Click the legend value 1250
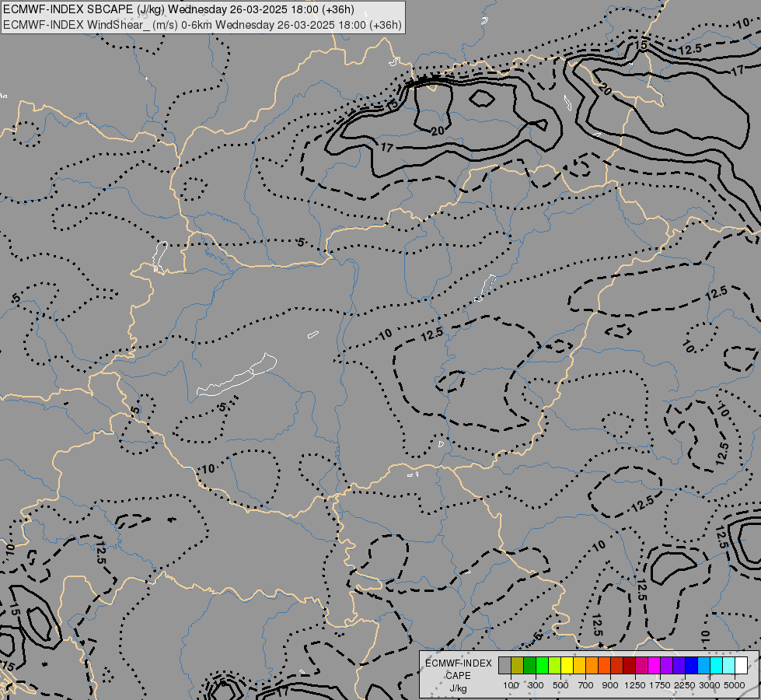The width and height of the screenshot is (761, 700). click(635, 685)
